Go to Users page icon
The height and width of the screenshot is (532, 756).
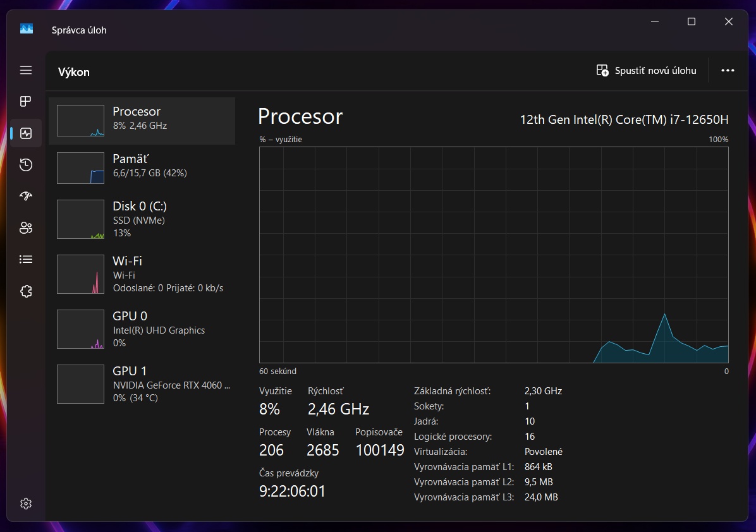pyautogui.click(x=26, y=228)
